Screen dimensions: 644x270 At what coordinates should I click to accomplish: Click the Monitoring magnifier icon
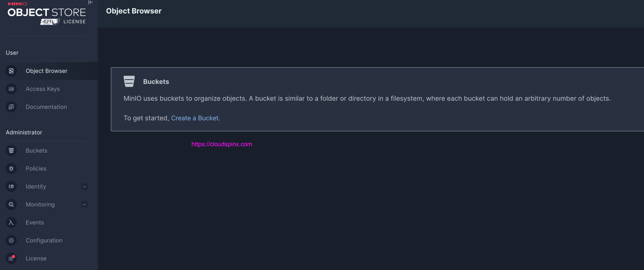coord(11,204)
